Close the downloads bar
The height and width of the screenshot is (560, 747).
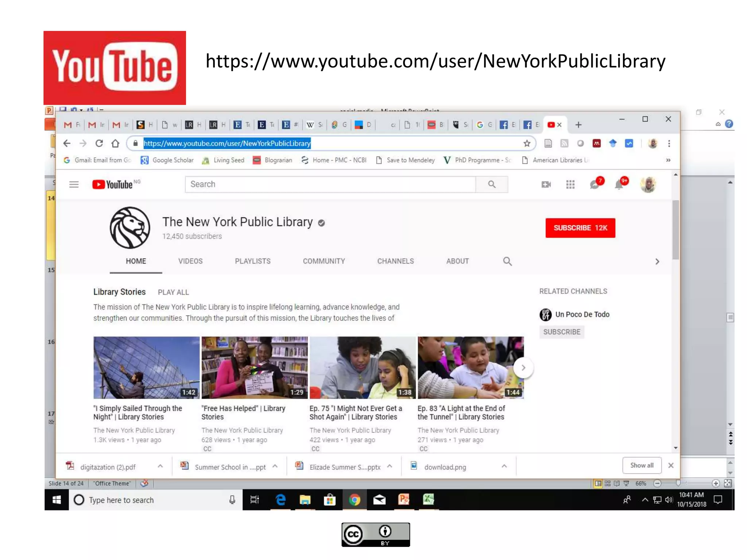pyautogui.click(x=671, y=466)
